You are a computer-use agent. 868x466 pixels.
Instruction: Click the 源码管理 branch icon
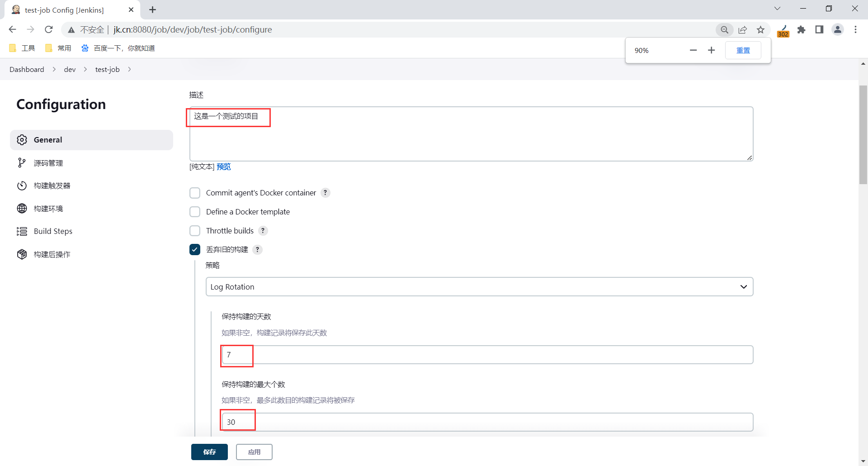[22, 163]
